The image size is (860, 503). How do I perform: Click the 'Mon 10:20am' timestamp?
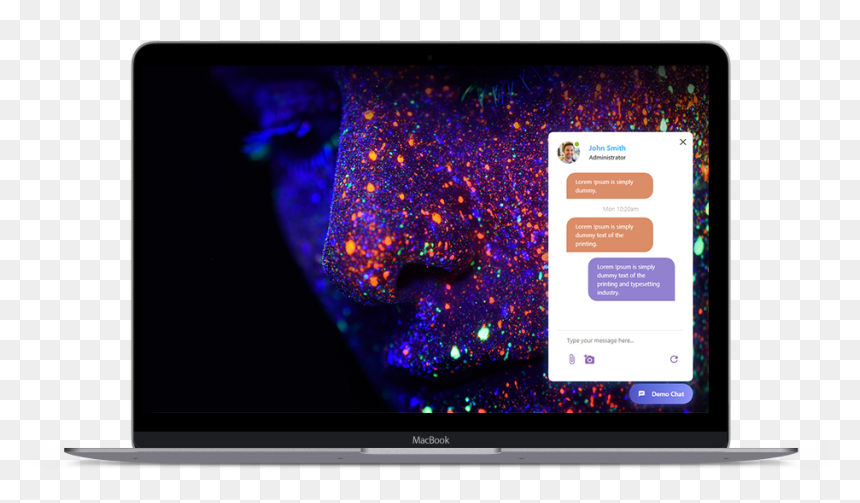(x=620, y=209)
